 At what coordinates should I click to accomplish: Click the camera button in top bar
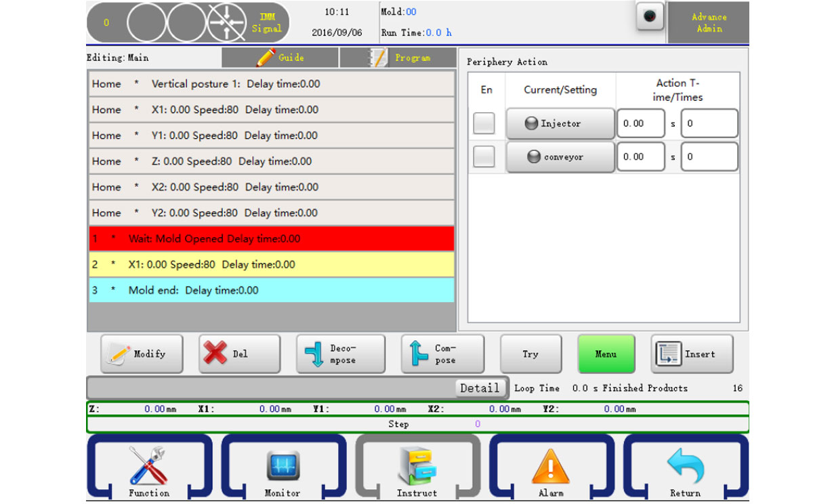click(x=650, y=17)
